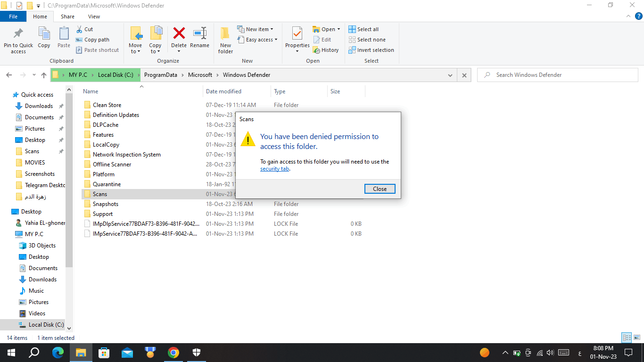Open taskbar Search
644x362 pixels.
pos(34,353)
